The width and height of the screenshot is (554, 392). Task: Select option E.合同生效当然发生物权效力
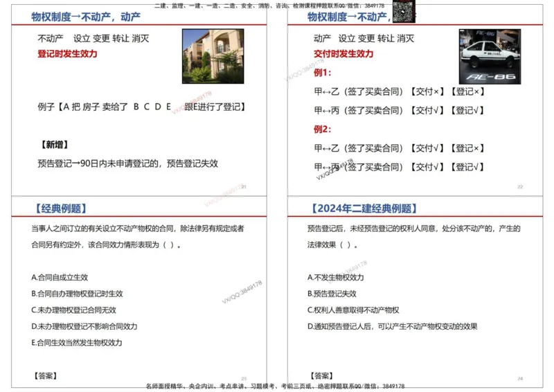tap(77, 343)
